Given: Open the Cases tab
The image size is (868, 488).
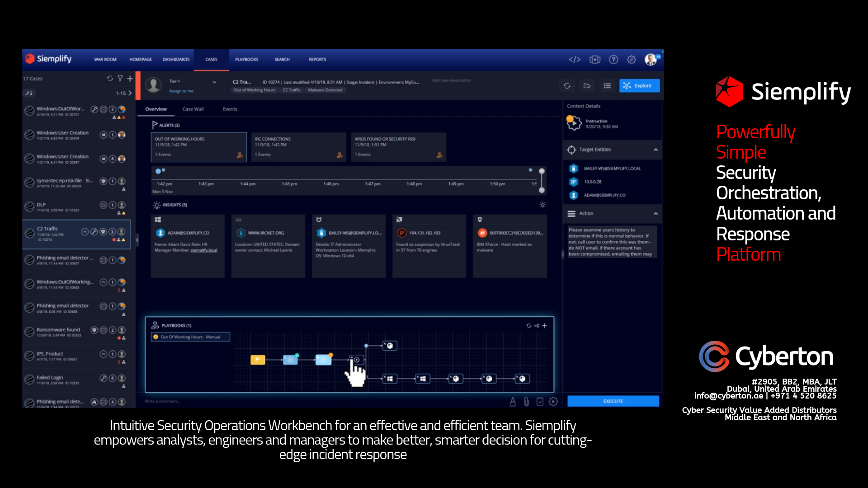Looking at the screenshot, I should click(x=212, y=60).
